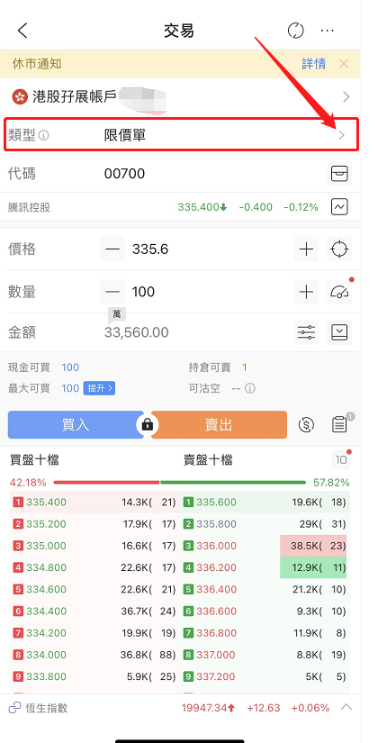Select bid level 5 price 334.600

pos(46,589)
